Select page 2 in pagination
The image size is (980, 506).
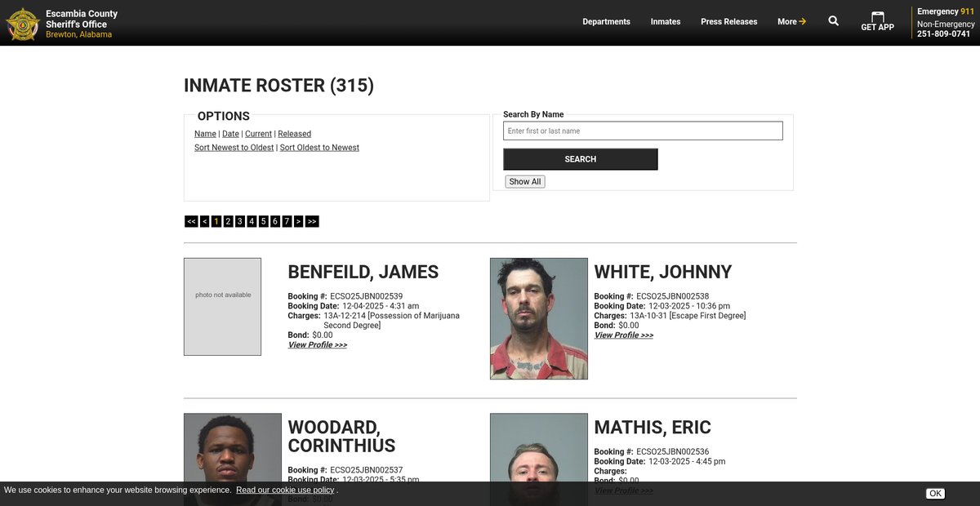[228, 221]
